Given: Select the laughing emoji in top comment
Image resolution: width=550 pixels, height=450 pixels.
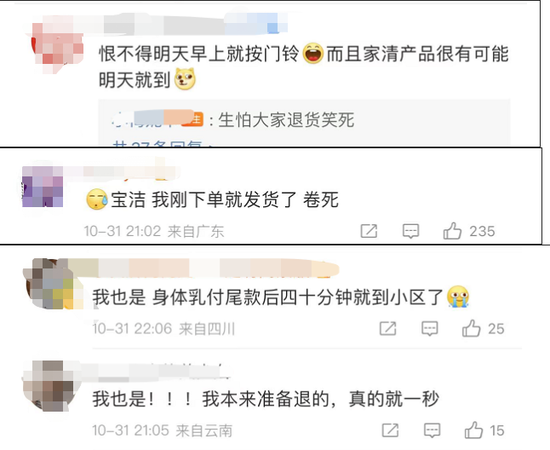Looking at the screenshot, I should (x=313, y=53).
